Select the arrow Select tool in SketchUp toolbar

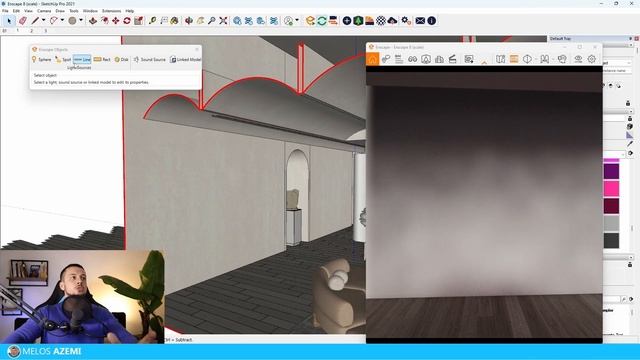point(9,20)
